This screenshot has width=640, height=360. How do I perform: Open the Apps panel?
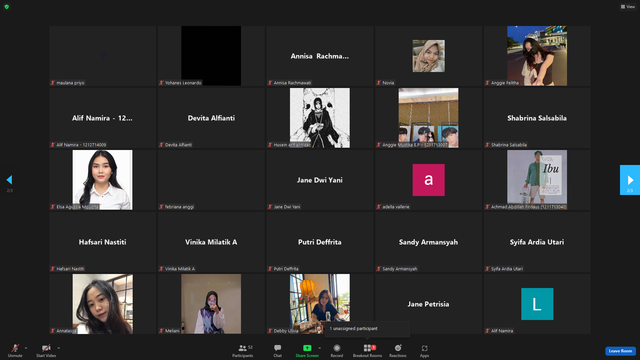(x=424, y=350)
